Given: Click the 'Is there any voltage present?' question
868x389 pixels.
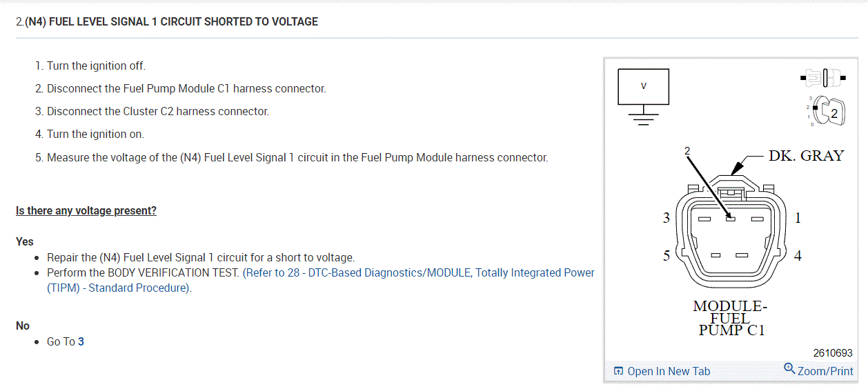Looking at the screenshot, I should (86, 210).
